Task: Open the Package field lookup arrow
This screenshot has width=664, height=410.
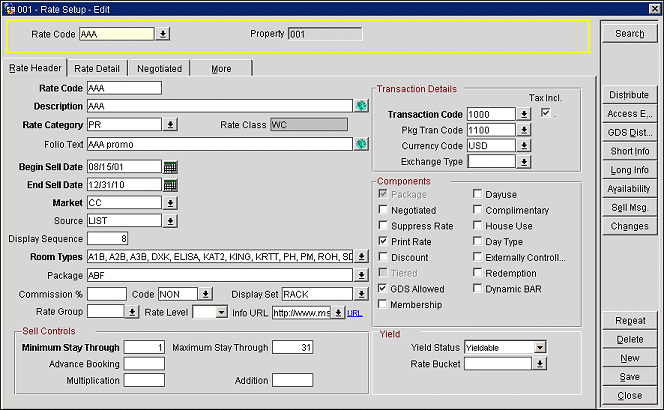Action: pos(360,275)
